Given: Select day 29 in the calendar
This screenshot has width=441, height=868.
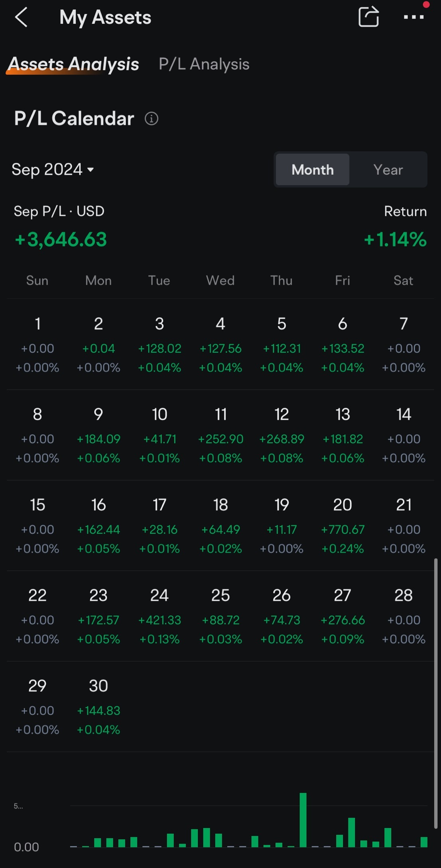Looking at the screenshot, I should pyautogui.click(x=37, y=706).
